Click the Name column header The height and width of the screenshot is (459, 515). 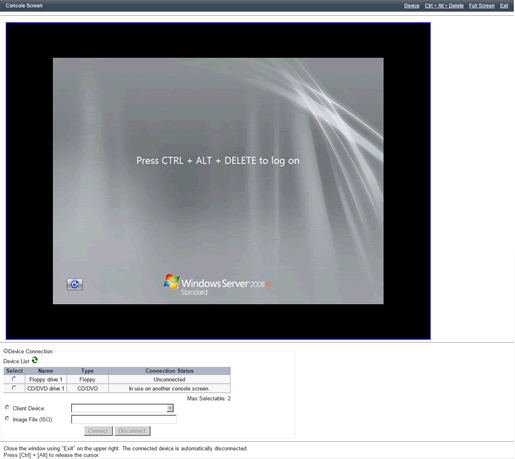tap(46, 371)
